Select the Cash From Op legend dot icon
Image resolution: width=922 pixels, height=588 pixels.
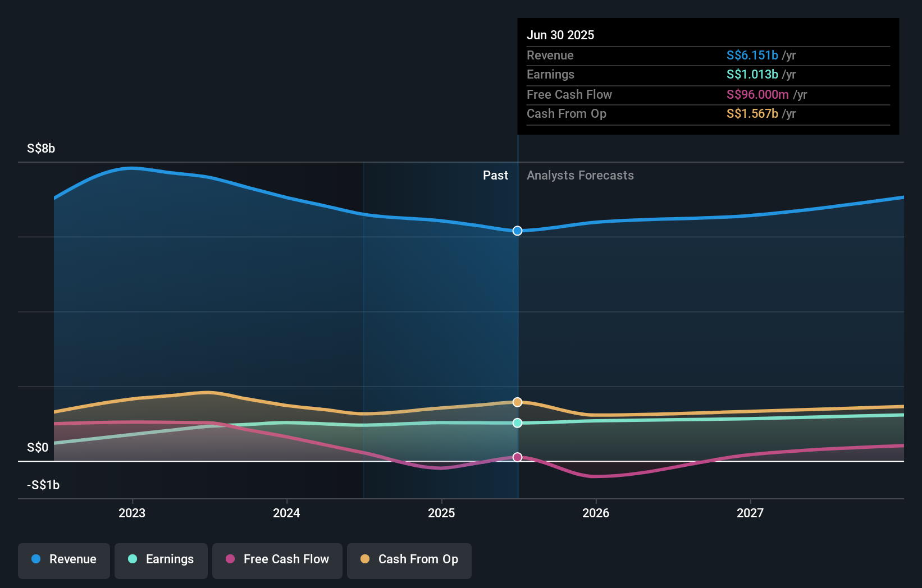[x=366, y=559]
